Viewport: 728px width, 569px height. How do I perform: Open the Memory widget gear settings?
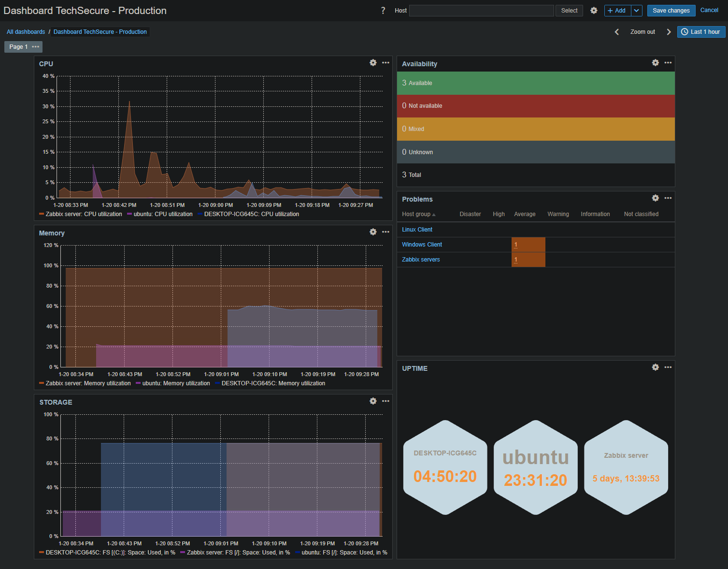pyautogui.click(x=373, y=232)
